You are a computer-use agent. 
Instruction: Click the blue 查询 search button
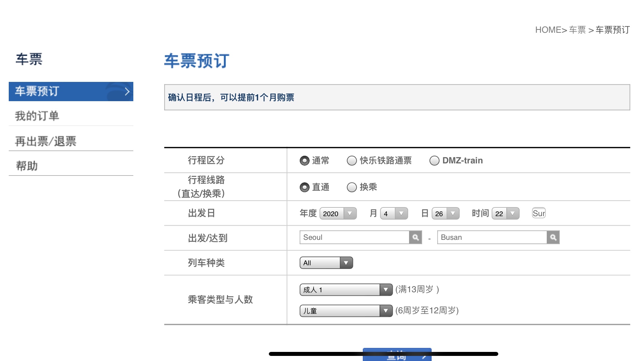point(397,355)
